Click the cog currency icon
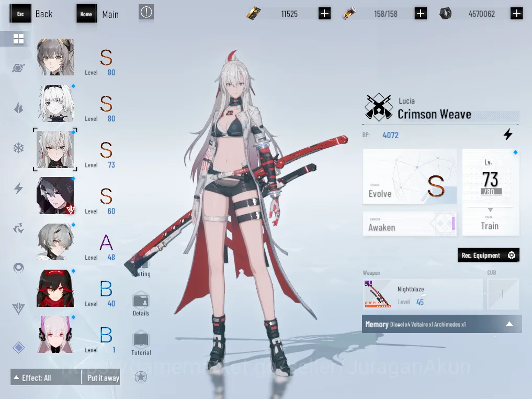Image resolution: width=532 pixels, height=399 pixels. point(446,14)
